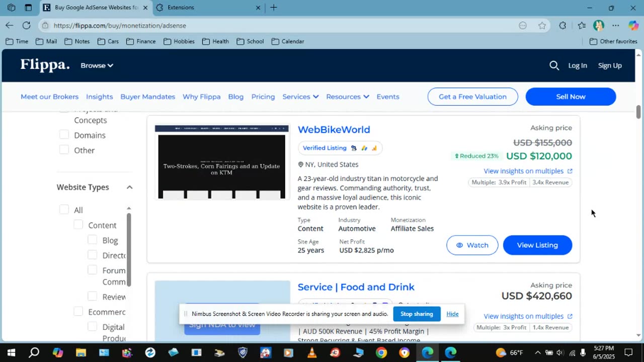The height and width of the screenshot is (362, 644).
Task: Select the Review website type checkbox
Action: 92,296
